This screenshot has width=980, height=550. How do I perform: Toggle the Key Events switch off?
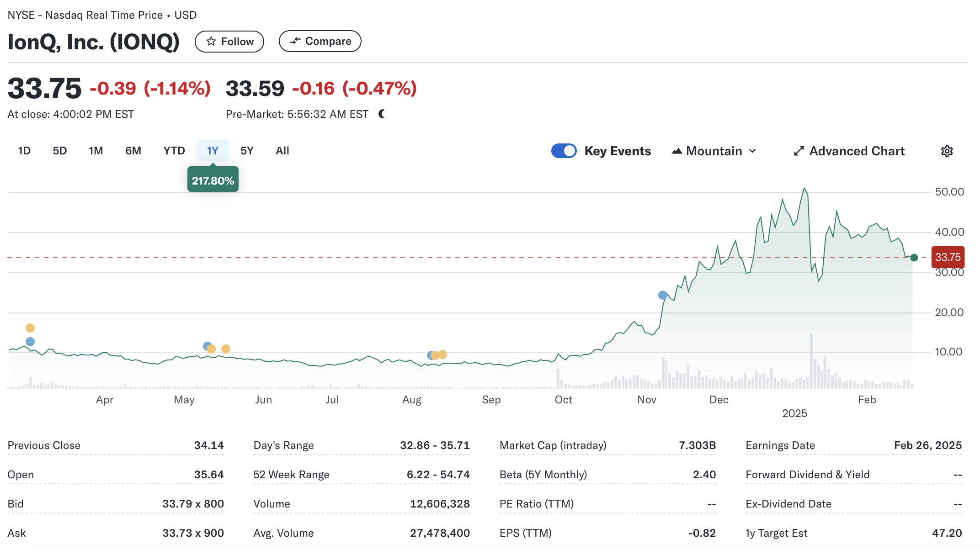click(564, 151)
